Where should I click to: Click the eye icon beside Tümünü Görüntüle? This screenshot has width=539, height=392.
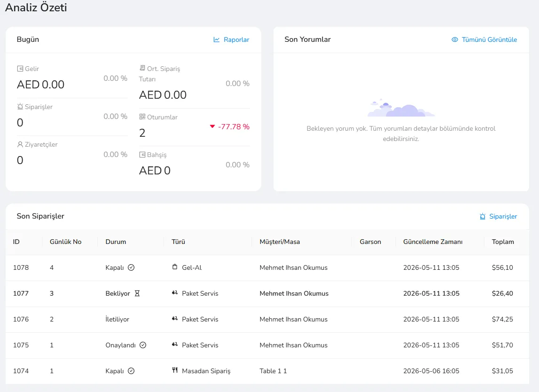point(454,39)
